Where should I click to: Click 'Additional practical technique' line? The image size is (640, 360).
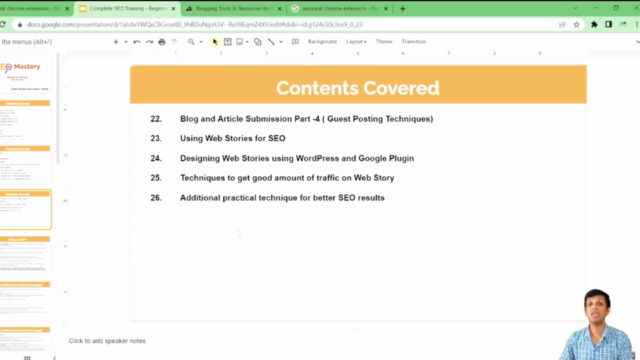(282, 198)
